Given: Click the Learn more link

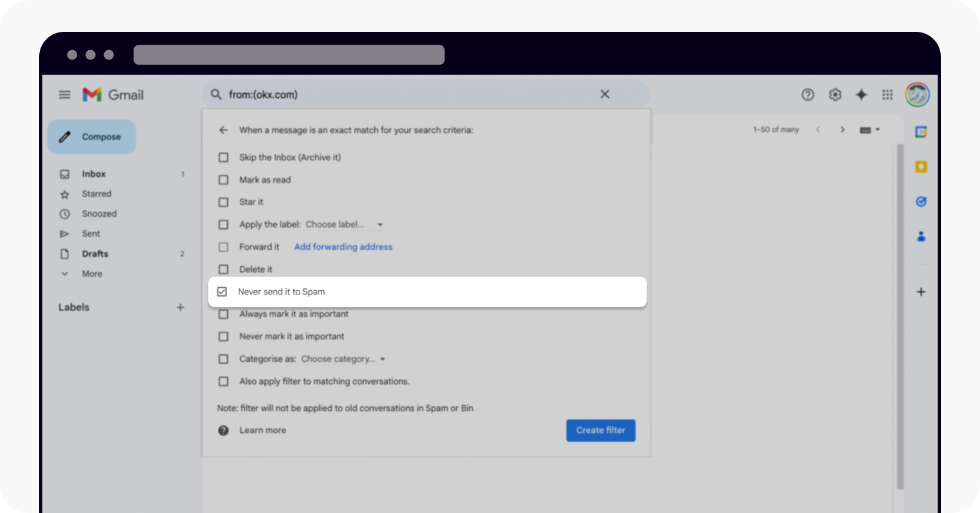Looking at the screenshot, I should [263, 430].
